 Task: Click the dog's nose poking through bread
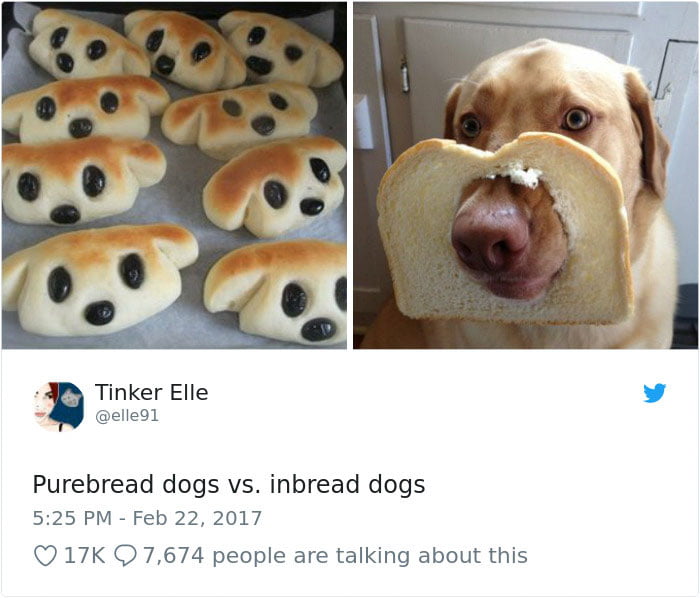490,239
